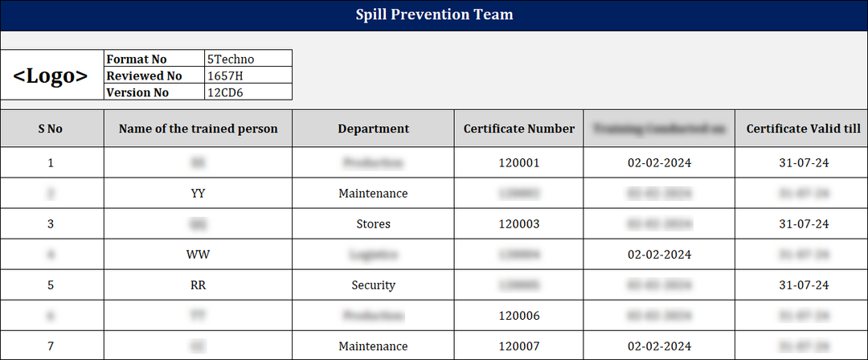This screenshot has height=360, width=868.
Task: Select the cell containing name YY
Action: click(x=198, y=194)
